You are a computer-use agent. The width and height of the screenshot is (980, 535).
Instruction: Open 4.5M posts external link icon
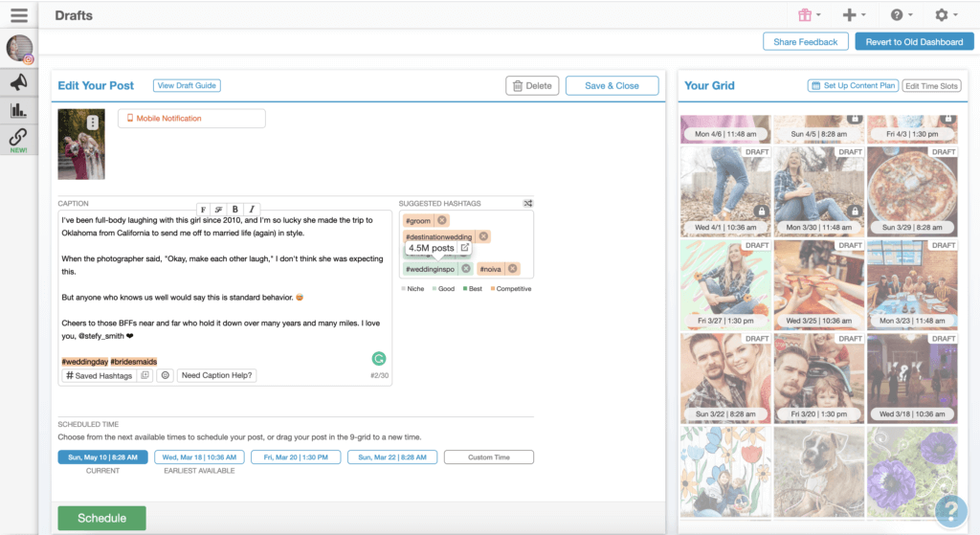click(x=464, y=248)
